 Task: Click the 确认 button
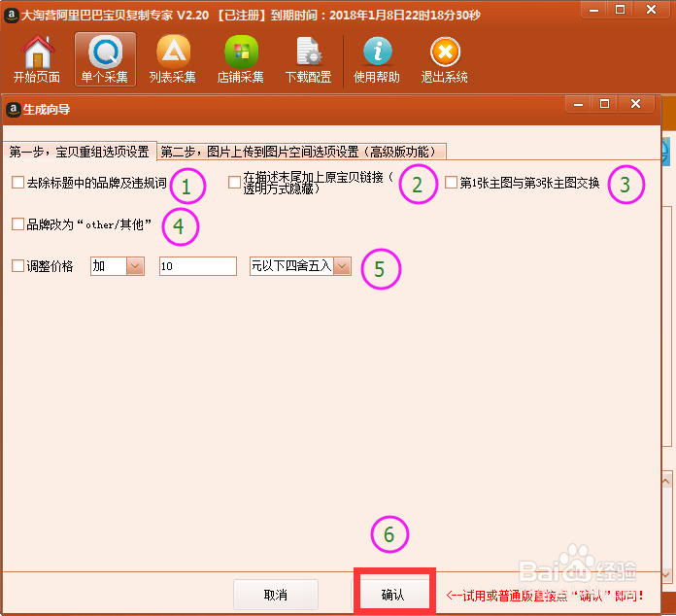394,595
